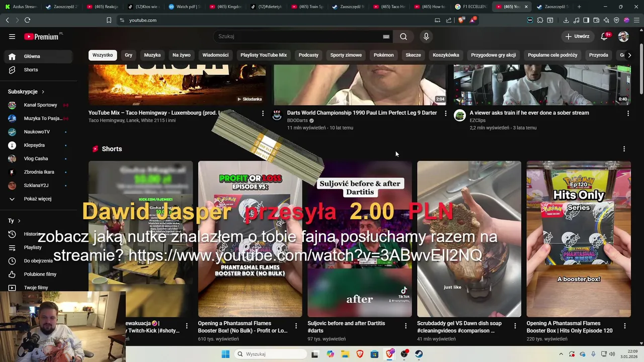Viewport: 644px width, 362px height.
Task: Open the YouTube guide hamburger menu
Action: click(12, 36)
